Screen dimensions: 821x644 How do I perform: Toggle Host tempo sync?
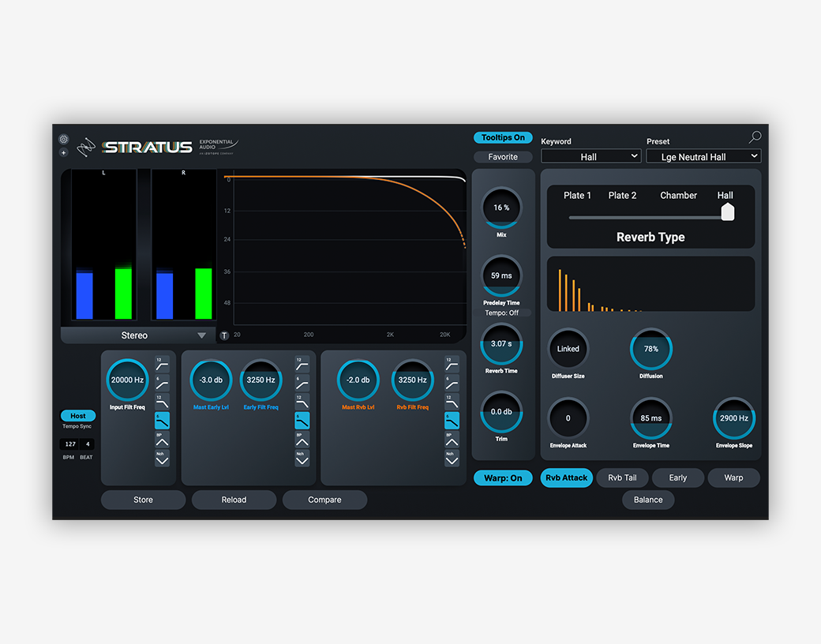[x=78, y=416]
